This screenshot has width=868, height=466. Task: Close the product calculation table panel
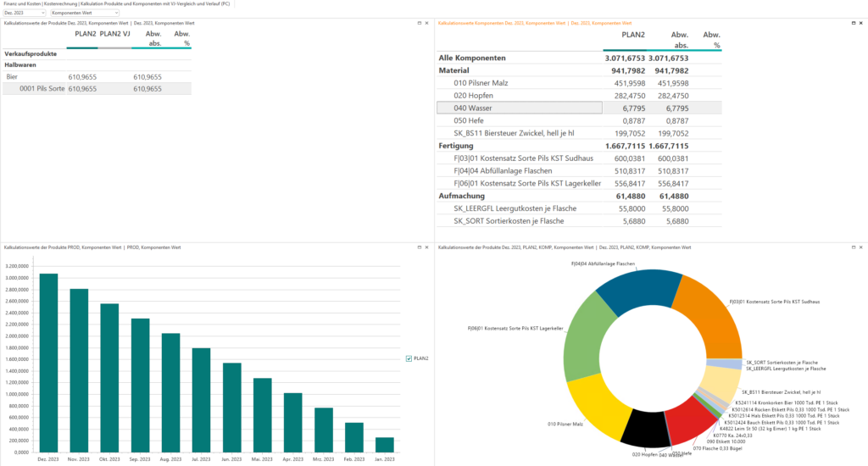point(427,23)
